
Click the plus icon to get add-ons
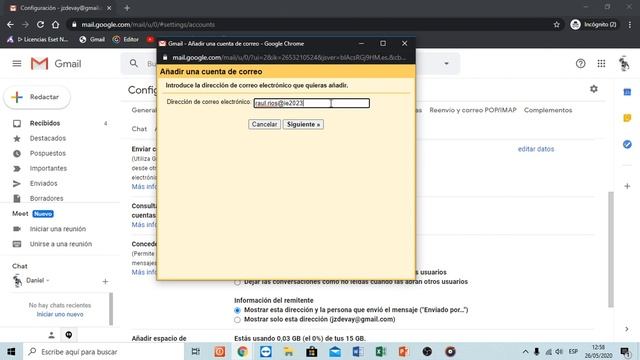coord(627,186)
